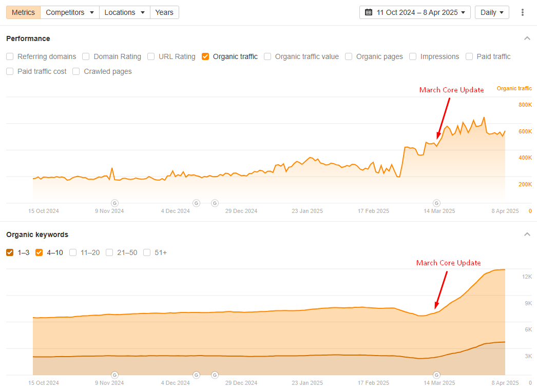Open the date range picker
This screenshot has width=537, height=392.
point(415,12)
